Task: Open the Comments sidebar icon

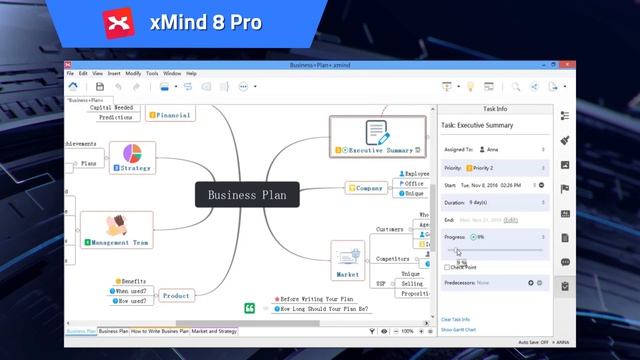Action: [565, 262]
